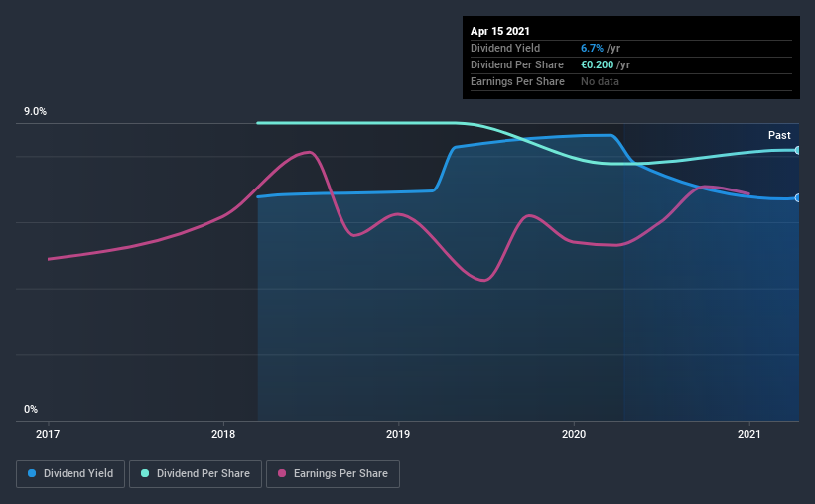Select the 2019 x-axis label

pyautogui.click(x=398, y=434)
